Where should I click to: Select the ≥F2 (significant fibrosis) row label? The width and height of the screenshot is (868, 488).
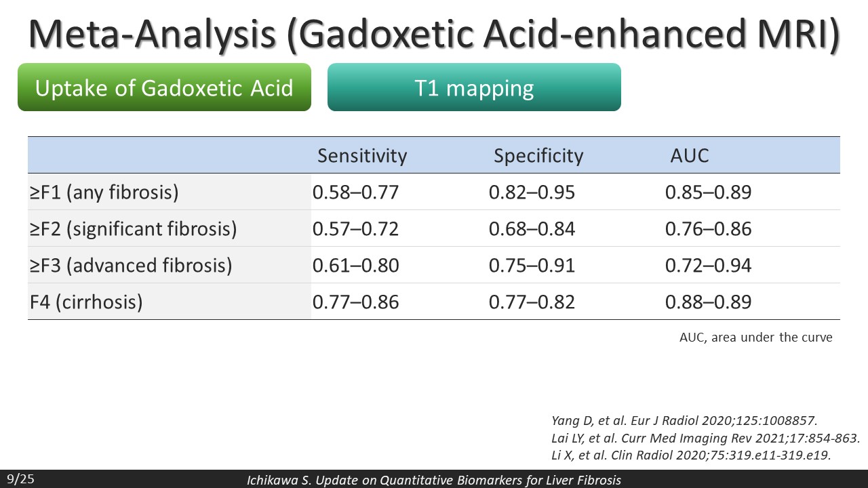click(134, 229)
